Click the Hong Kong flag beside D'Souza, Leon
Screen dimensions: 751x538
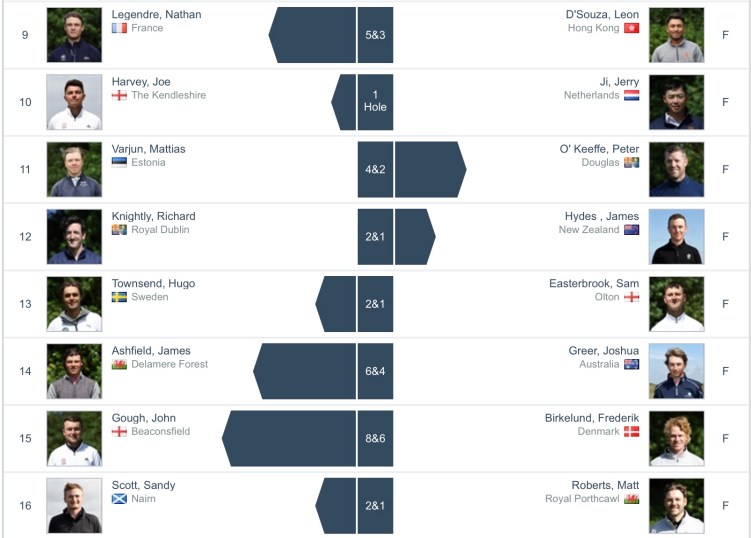tap(631, 28)
